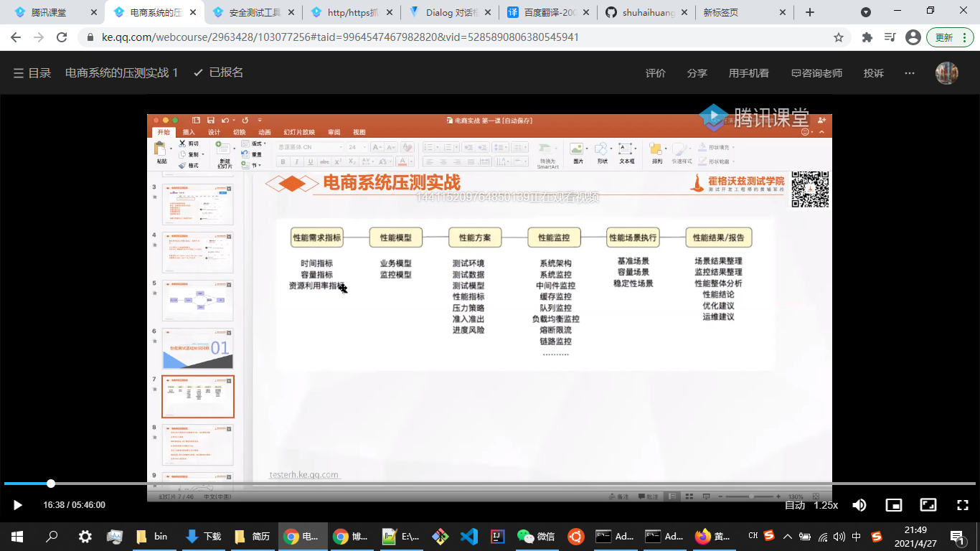Open a new tab with the plus button

(810, 12)
